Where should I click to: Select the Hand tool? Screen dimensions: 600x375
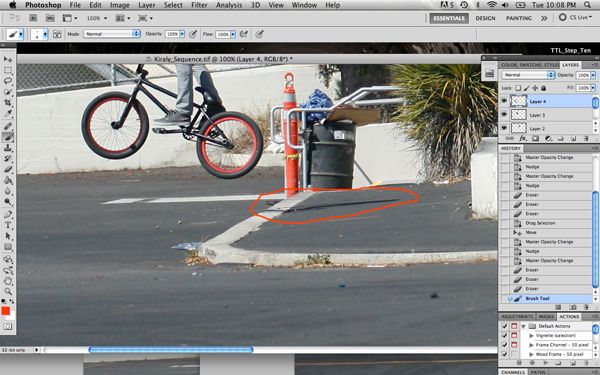tap(8, 281)
